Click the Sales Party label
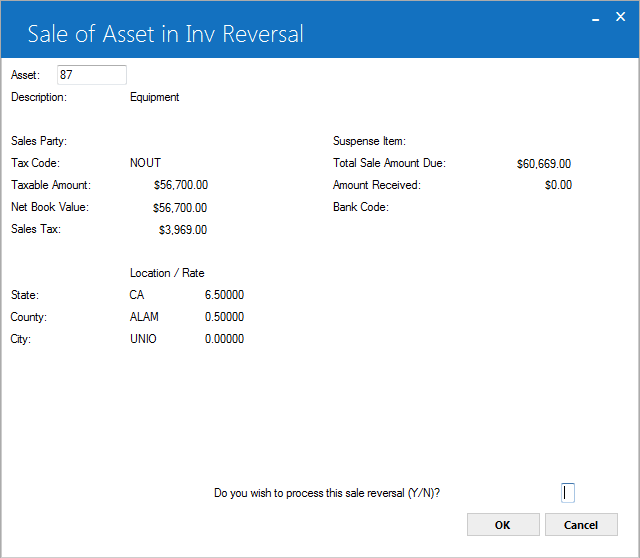 [x=39, y=141]
